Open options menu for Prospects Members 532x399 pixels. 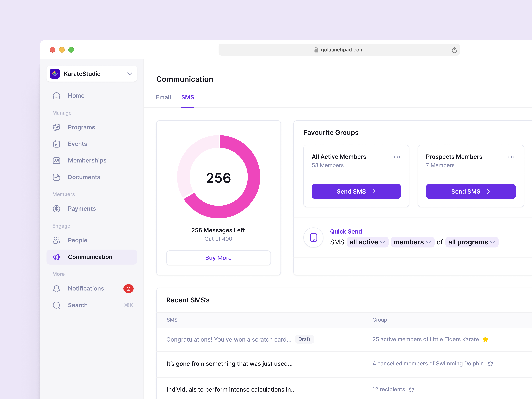click(x=511, y=157)
